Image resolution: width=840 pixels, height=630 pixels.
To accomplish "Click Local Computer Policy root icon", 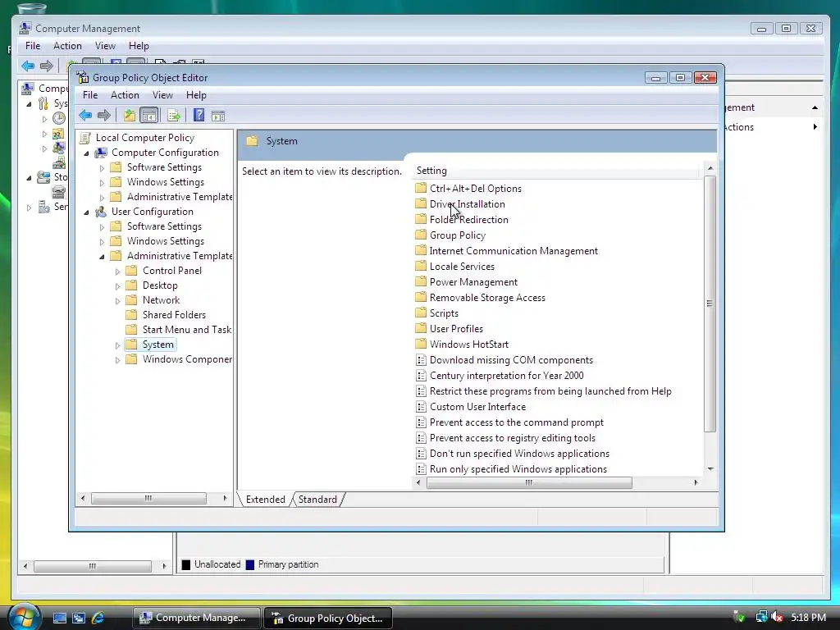I will click(x=84, y=138).
